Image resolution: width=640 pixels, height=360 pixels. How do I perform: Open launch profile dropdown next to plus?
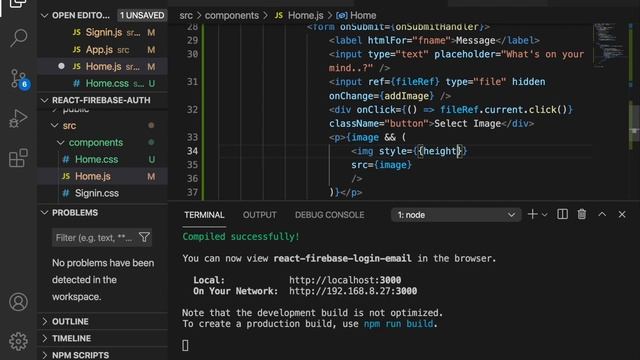(x=544, y=215)
